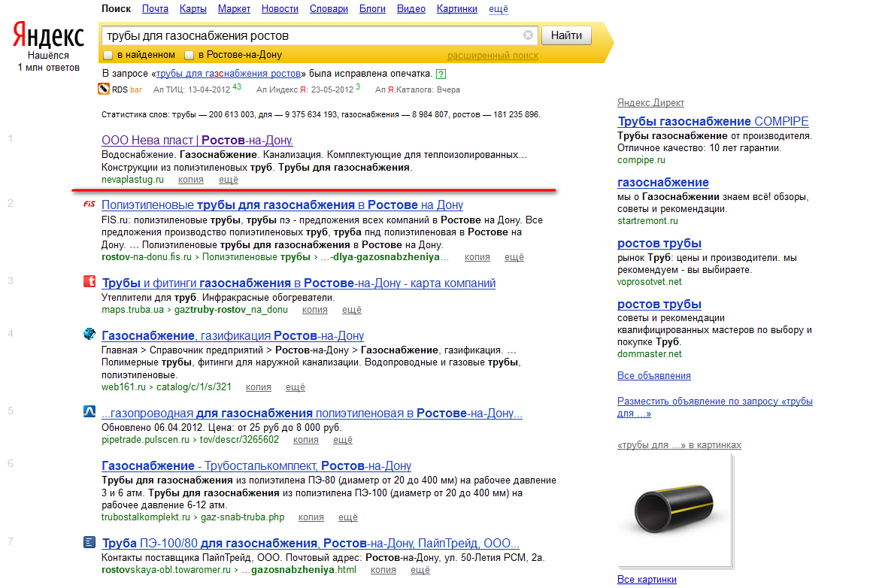Switch to Блоги search
The width and height of the screenshot is (882, 588).
click(372, 9)
